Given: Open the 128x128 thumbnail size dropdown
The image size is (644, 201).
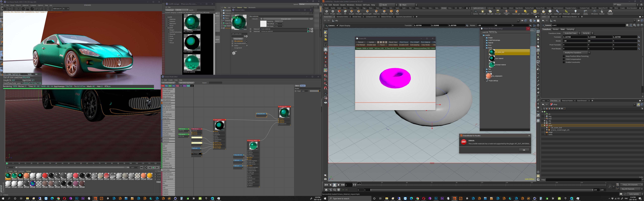Looking at the screenshot, I should point(182,10).
